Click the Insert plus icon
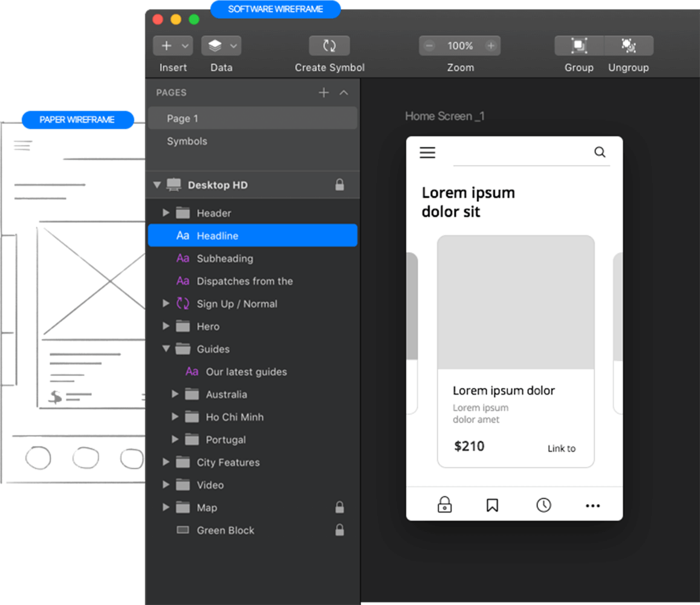The width and height of the screenshot is (700, 605). tap(166, 45)
